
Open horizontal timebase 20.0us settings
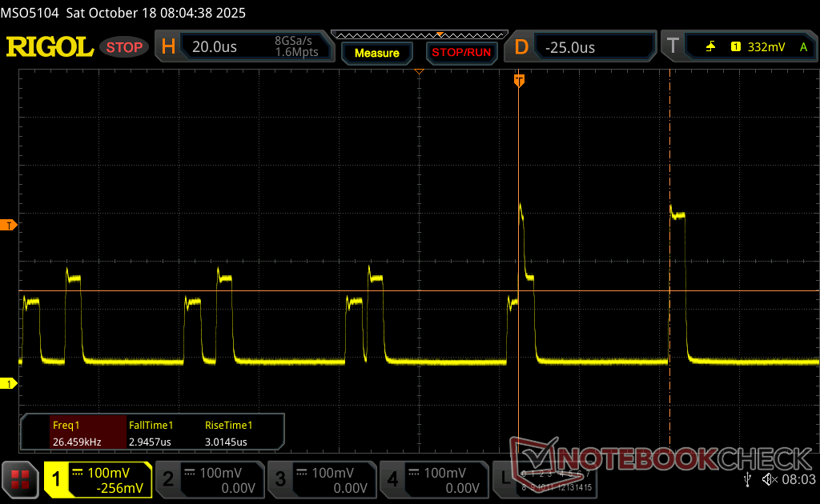[x=247, y=47]
